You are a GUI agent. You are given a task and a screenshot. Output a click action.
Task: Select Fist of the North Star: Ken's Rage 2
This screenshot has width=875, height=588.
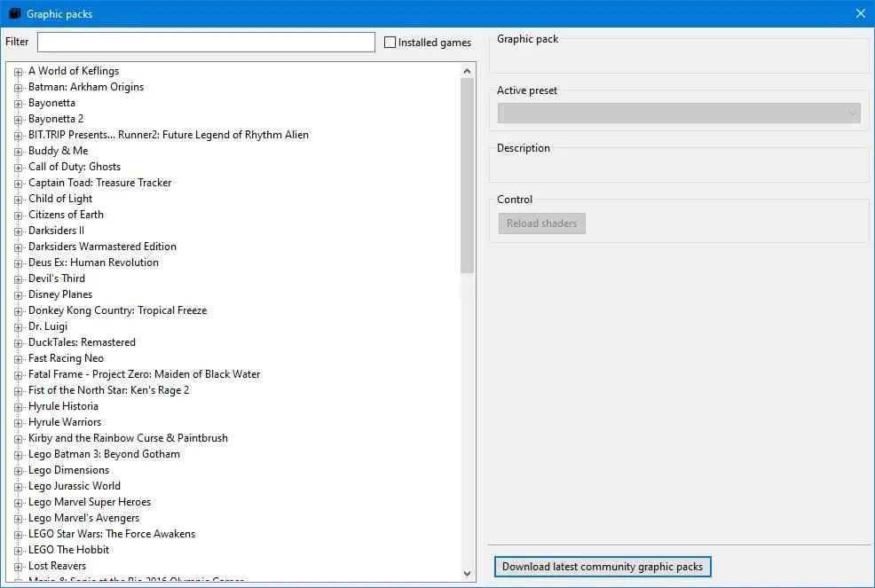109,390
